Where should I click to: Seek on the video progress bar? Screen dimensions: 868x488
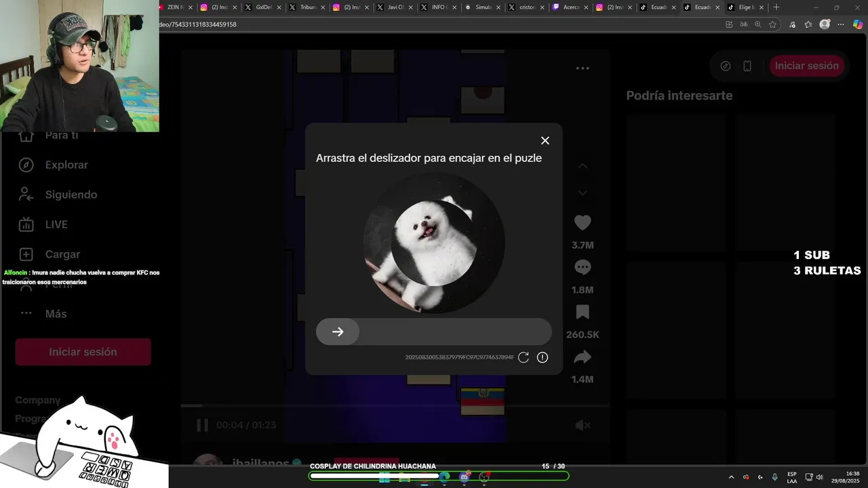pyautogui.click(x=395, y=405)
